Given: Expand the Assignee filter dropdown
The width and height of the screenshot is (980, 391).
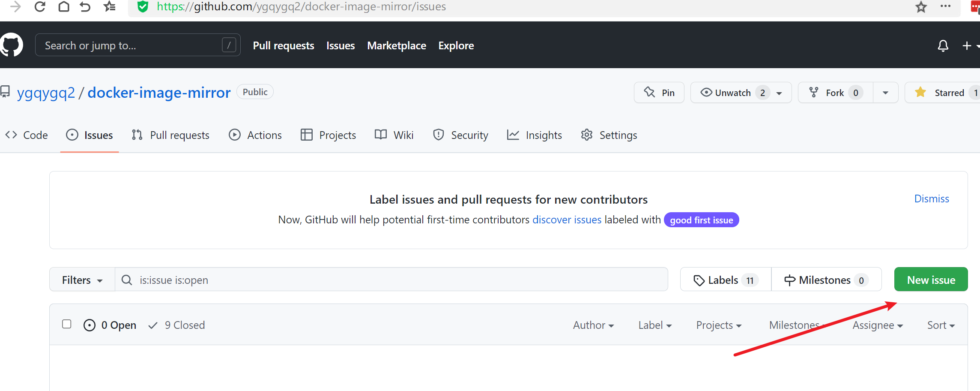Looking at the screenshot, I should point(878,325).
